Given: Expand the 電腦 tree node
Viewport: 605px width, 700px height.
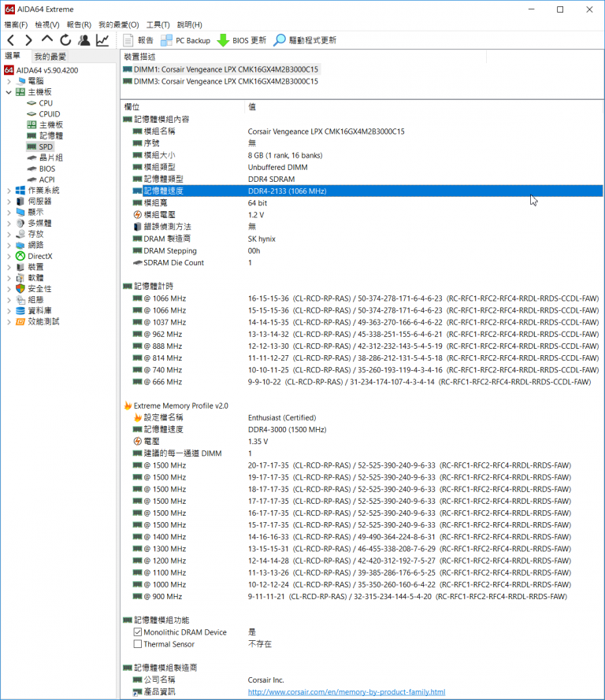Looking at the screenshot, I should pos(9,81).
